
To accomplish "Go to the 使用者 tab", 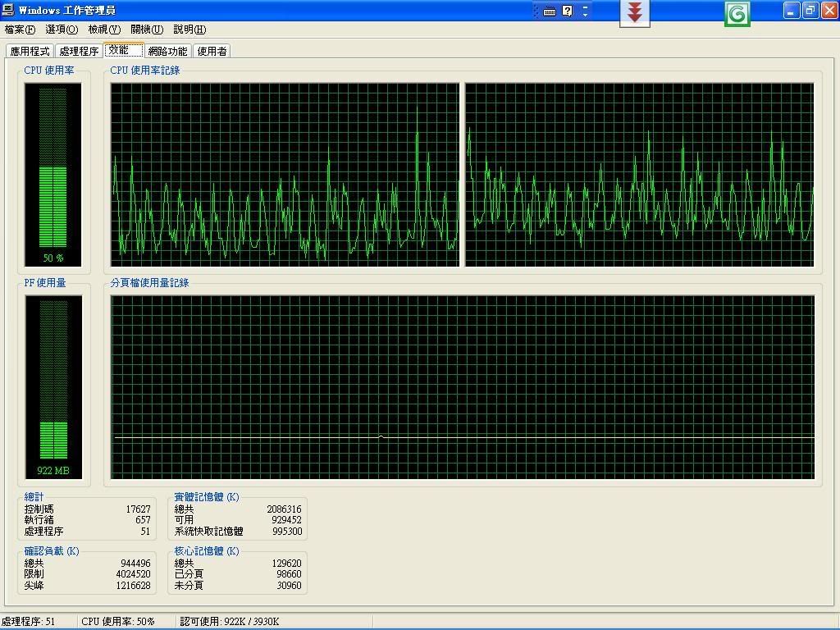I will coord(212,51).
